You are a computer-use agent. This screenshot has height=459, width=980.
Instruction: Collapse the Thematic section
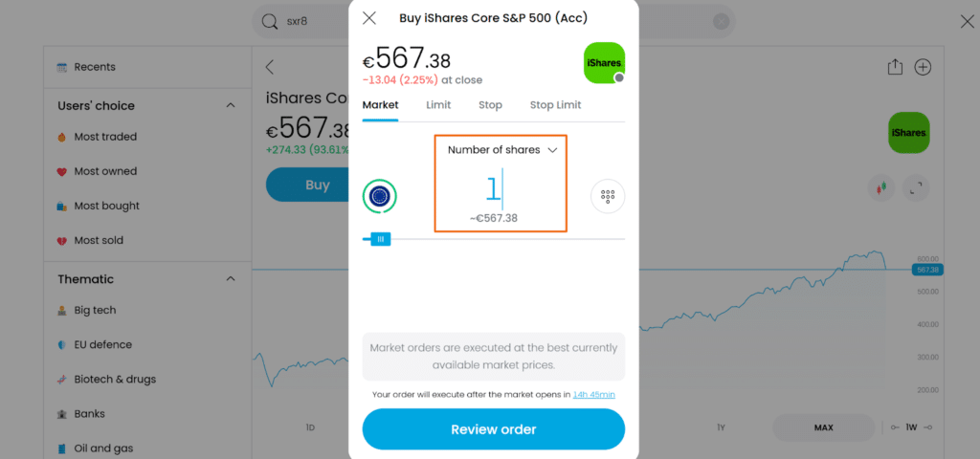[x=231, y=279]
